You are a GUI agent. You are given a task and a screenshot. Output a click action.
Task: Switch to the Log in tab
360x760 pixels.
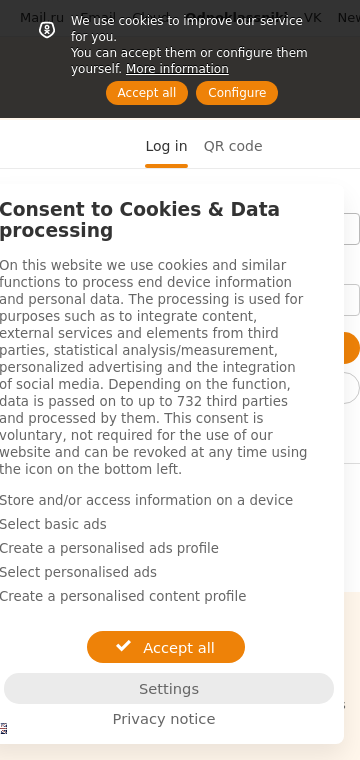pyautogui.click(x=166, y=146)
